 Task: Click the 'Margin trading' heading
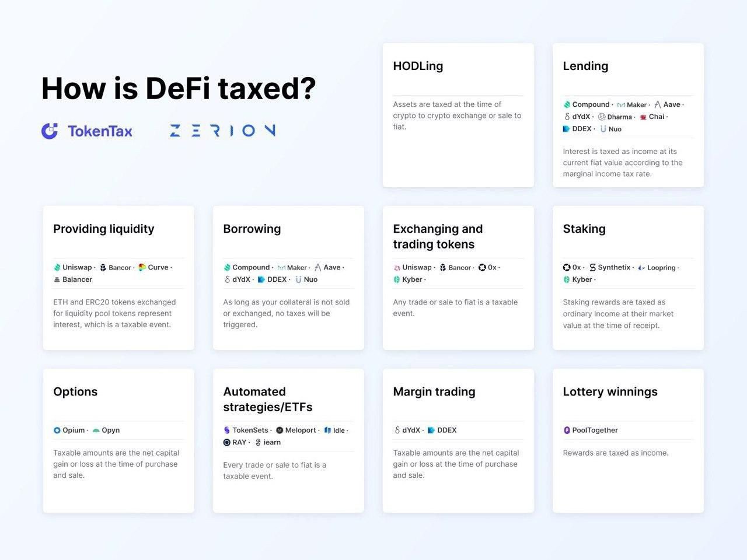point(434,391)
